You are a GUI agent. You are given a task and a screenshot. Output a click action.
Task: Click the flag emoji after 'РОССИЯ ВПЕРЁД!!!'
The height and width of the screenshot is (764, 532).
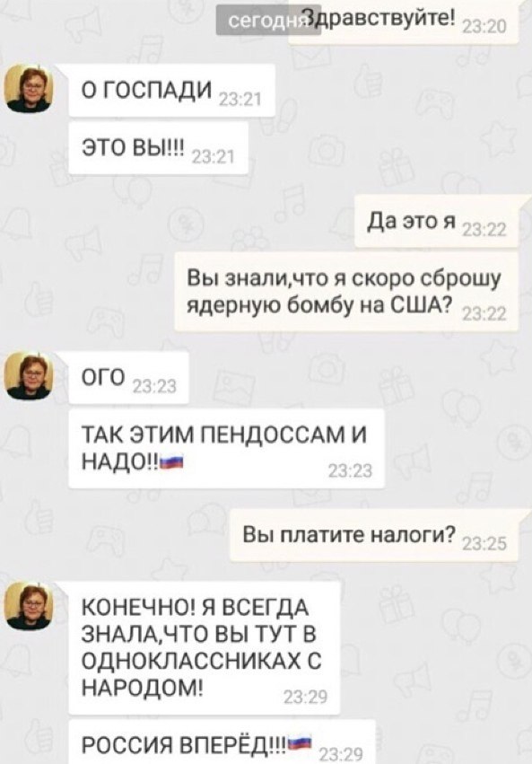(300, 743)
